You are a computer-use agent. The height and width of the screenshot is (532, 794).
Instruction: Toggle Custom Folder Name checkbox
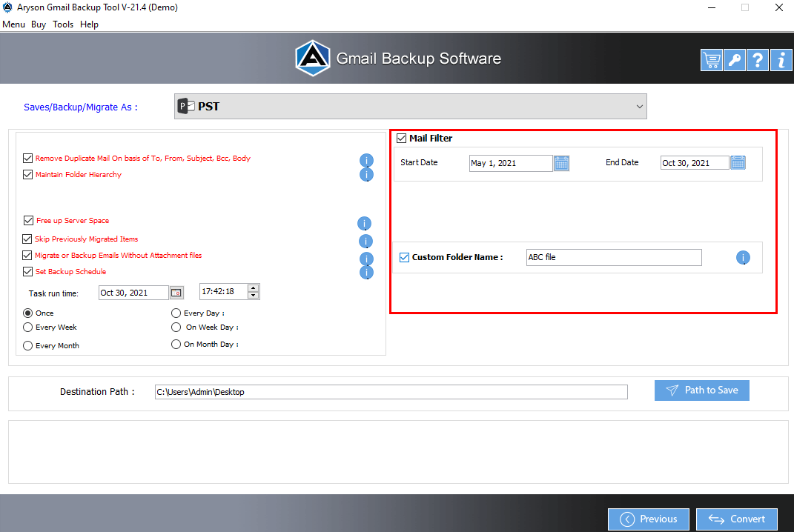pyautogui.click(x=404, y=257)
